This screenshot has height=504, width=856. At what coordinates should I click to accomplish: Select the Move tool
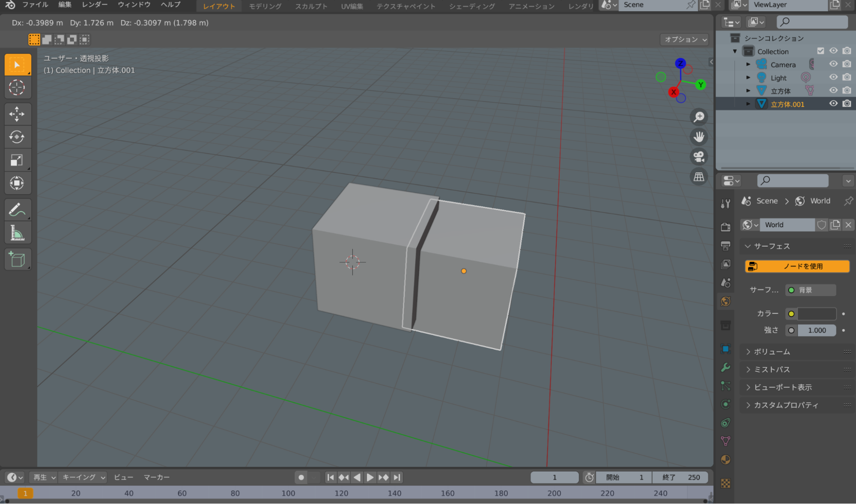(17, 114)
